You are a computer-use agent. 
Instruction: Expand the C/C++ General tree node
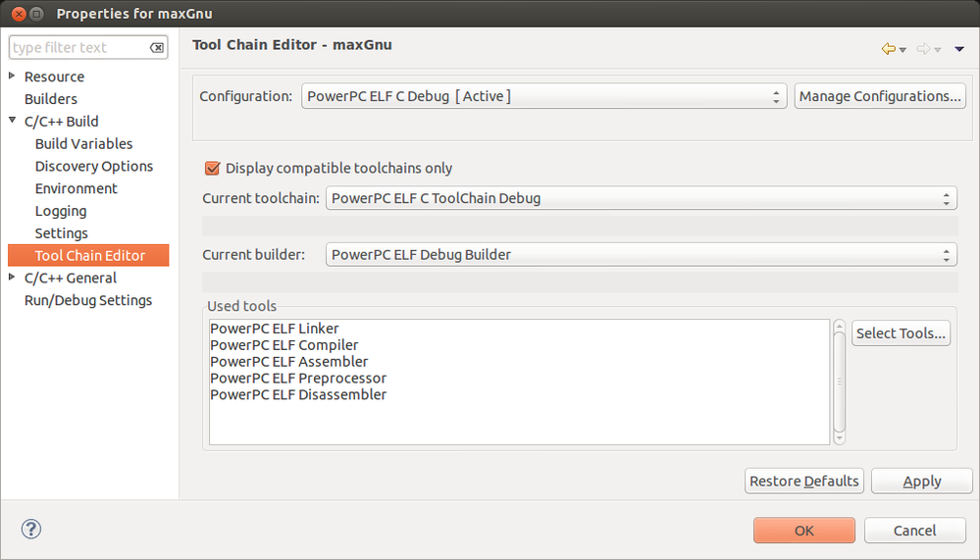pos(12,278)
